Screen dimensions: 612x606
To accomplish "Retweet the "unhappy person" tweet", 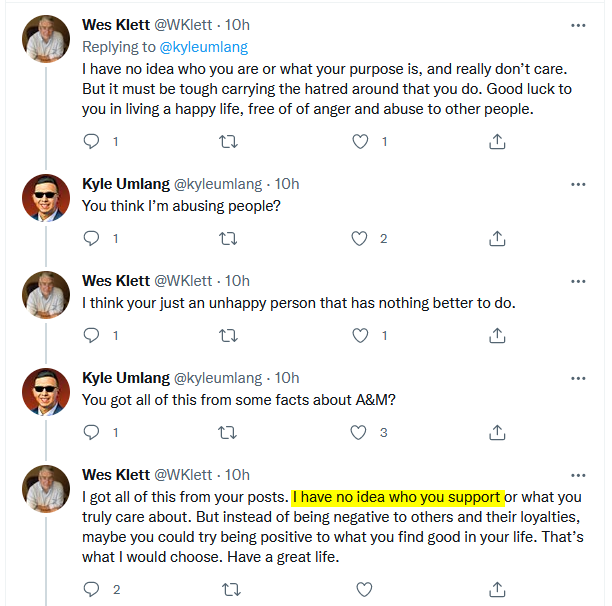I will [x=228, y=336].
